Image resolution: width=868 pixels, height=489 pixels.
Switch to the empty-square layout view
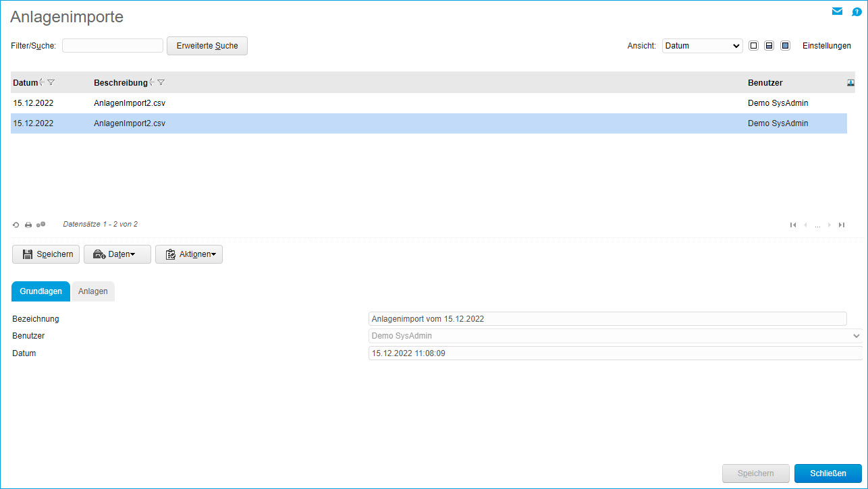pos(753,46)
